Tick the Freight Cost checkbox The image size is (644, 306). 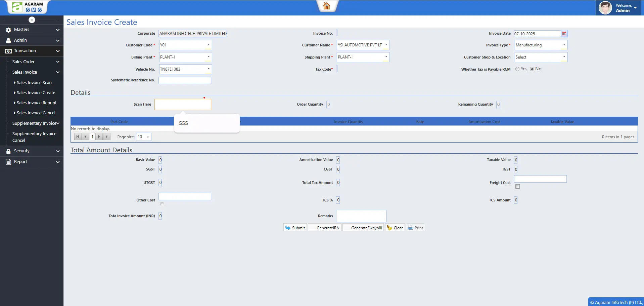[517, 187]
